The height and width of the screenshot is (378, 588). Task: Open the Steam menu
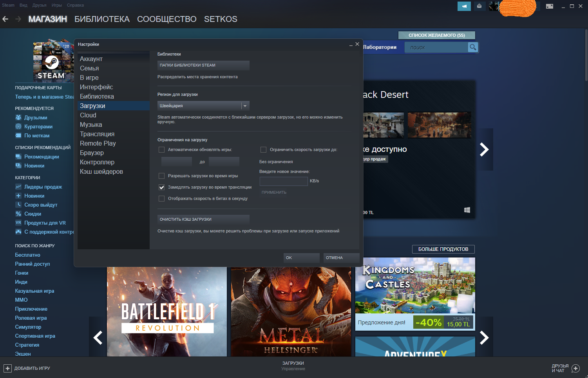tap(8, 5)
